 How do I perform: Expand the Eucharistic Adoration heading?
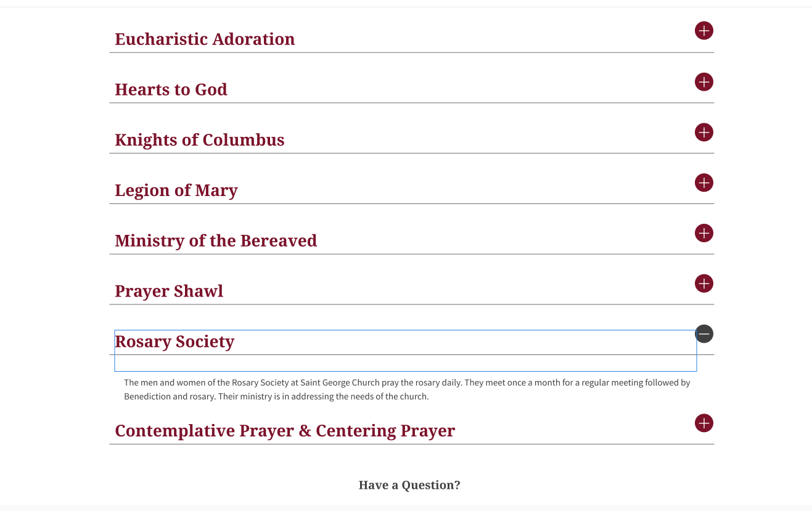click(205, 39)
